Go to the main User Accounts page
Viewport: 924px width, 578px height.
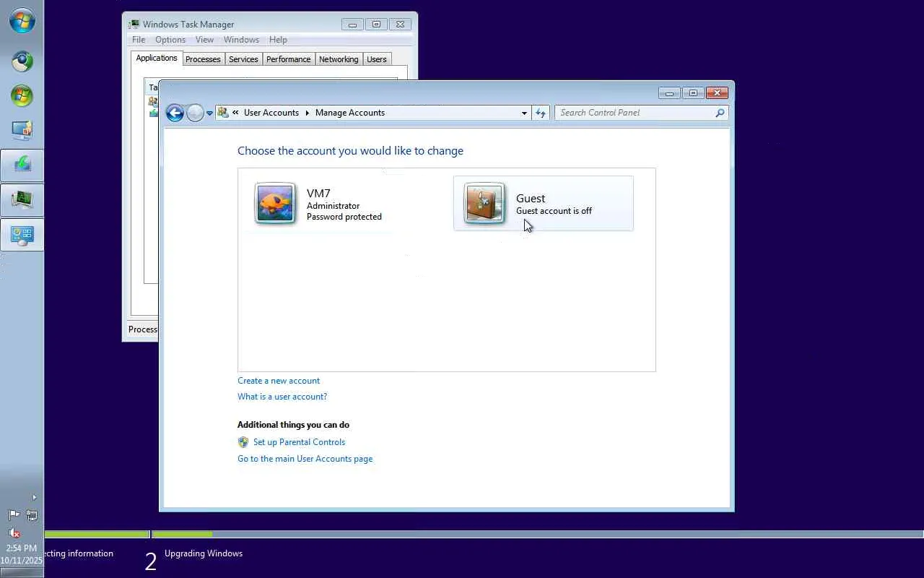(x=305, y=459)
